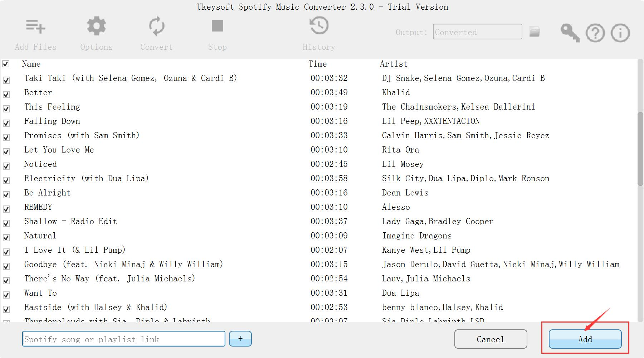Uncheck the Taki Taki song checkbox
This screenshot has height=358, width=644.
point(6,80)
